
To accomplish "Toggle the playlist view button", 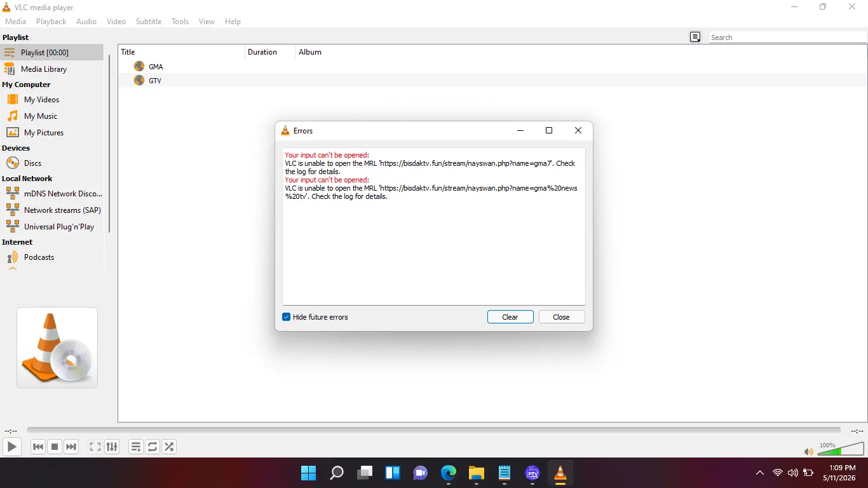I will coord(136,447).
